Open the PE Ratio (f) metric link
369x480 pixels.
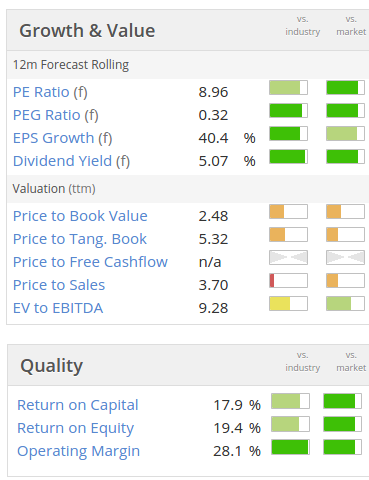tap(50, 92)
